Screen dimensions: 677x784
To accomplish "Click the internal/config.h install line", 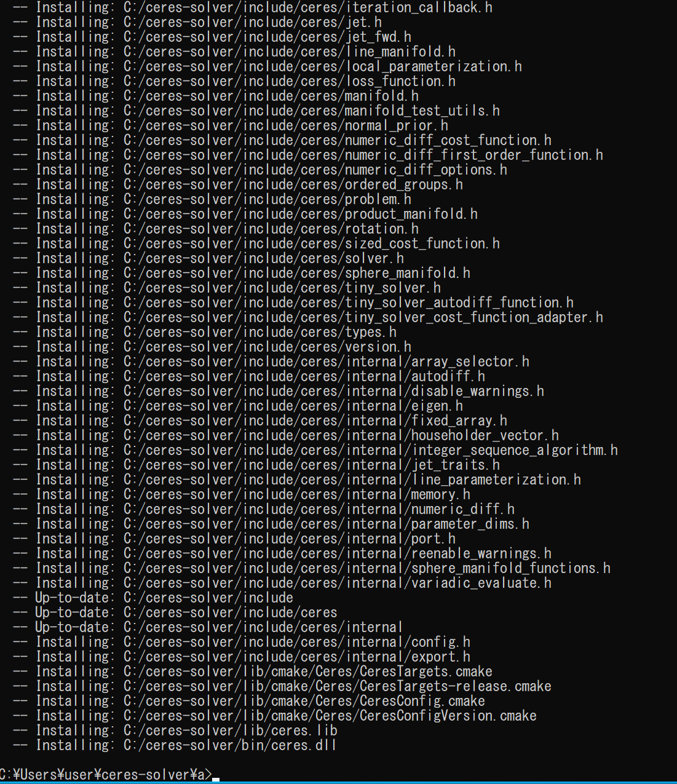I will coord(241,642).
